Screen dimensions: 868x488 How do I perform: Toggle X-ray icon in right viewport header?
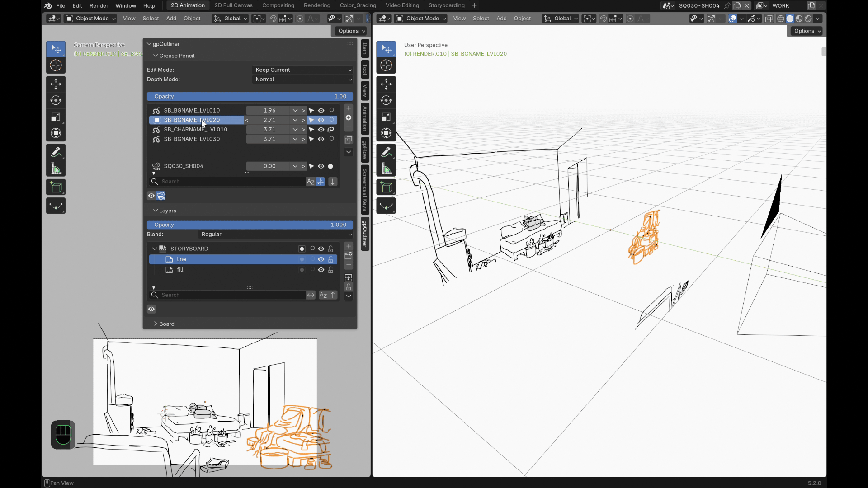coord(769,19)
